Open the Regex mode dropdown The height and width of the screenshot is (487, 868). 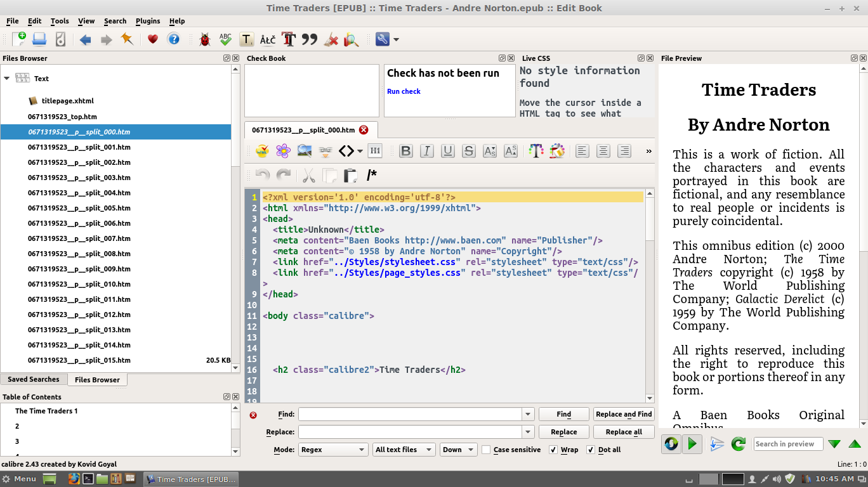click(333, 450)
